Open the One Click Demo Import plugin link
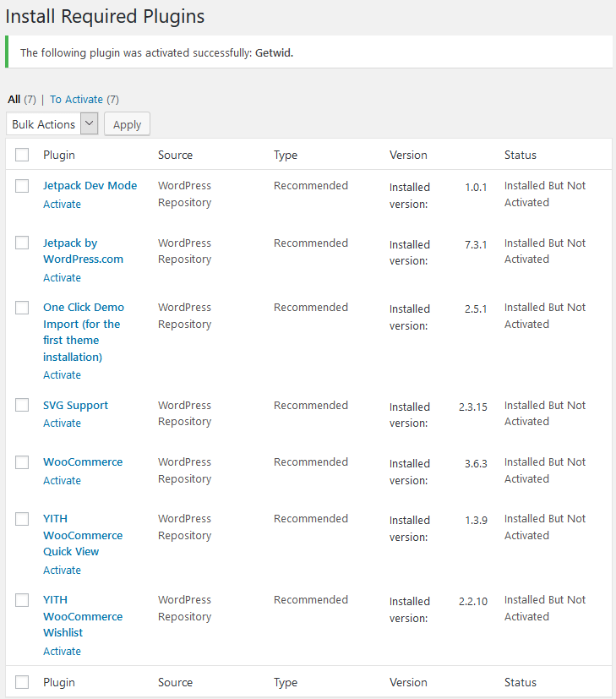The image size is (616, 699). 84,332
